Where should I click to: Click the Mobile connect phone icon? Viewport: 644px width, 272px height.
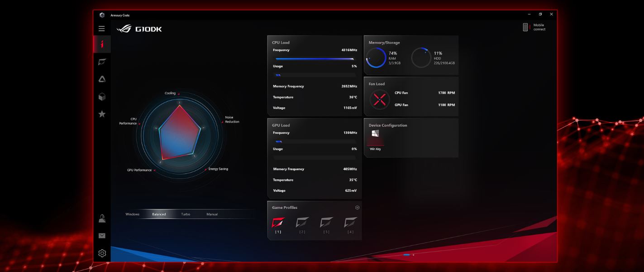click(525, 27)
